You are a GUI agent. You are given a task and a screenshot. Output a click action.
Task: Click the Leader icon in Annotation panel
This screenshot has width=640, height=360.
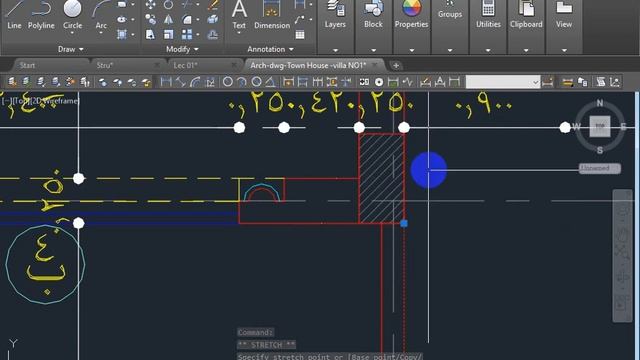300,19
